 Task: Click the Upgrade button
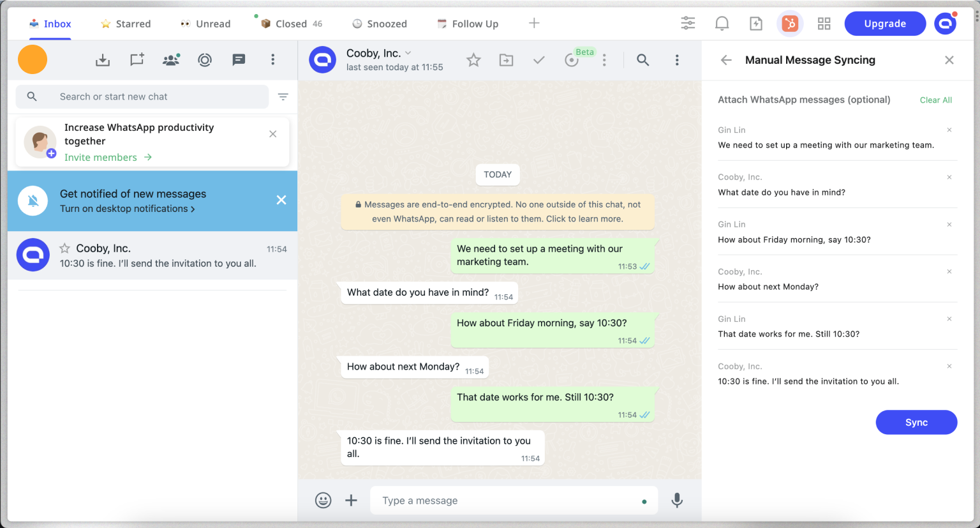(885, 24)
